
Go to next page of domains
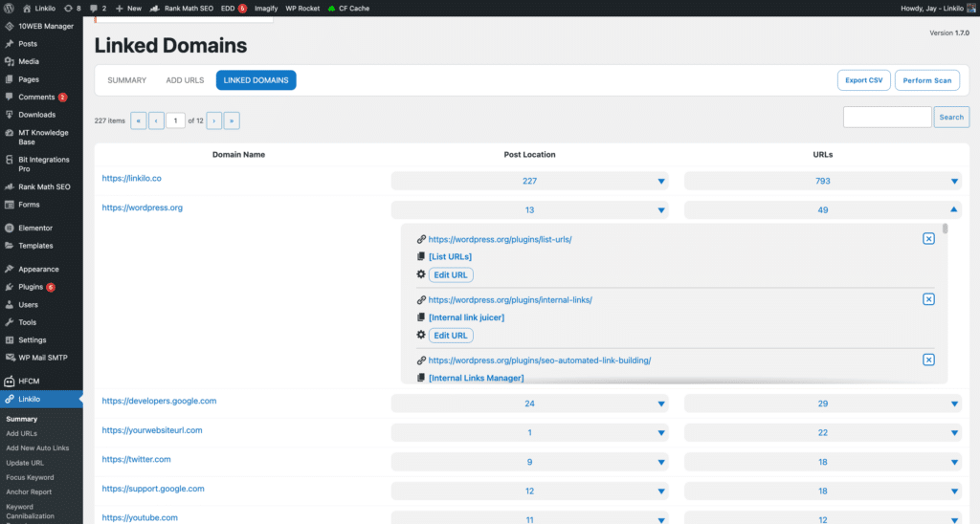click(x=213, y=120)
